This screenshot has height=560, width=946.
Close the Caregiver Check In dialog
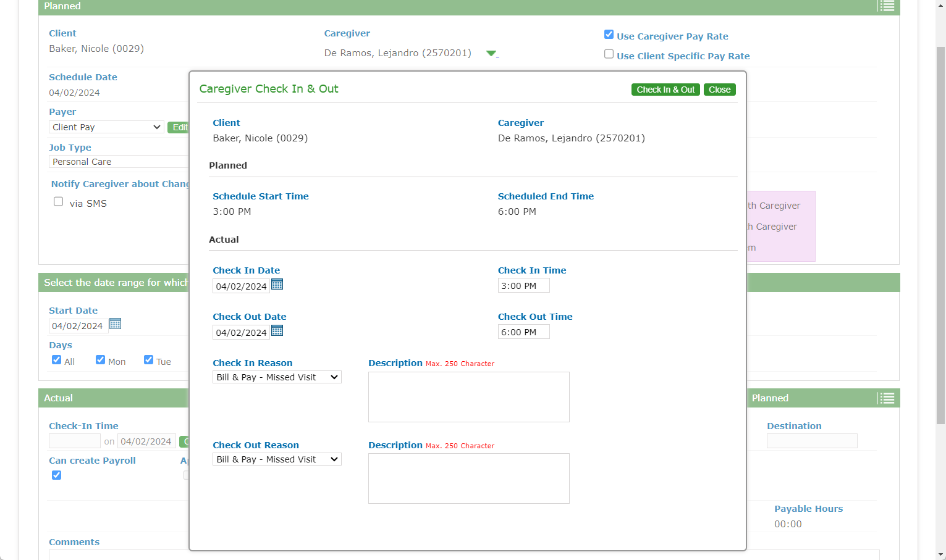point(719,90)
